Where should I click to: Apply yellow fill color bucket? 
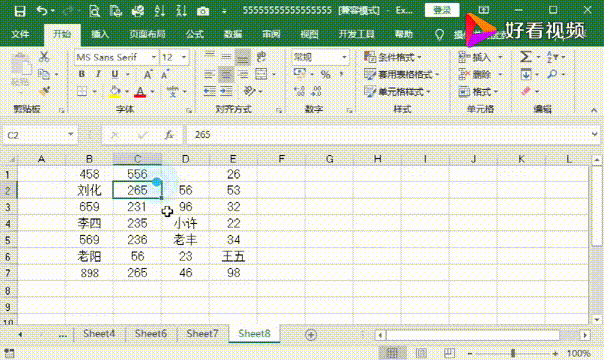click(114, 92)
